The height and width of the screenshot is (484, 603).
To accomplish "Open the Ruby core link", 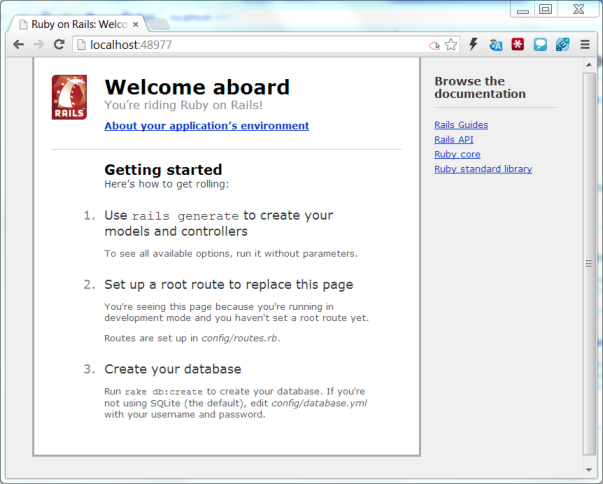I will tap(457, 154).
